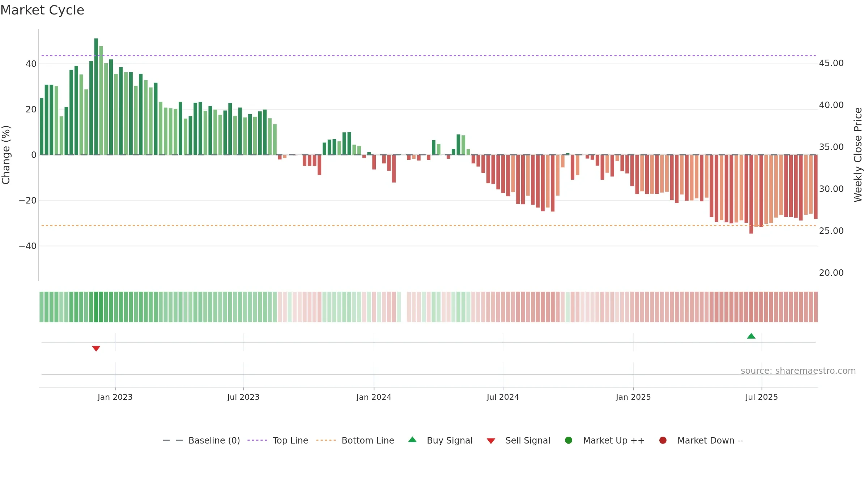Image resolution: width=868 pixels, height=488 pixels.
Task: Click the 40 tick on Change axis
Action: click(x=31, y=64)
